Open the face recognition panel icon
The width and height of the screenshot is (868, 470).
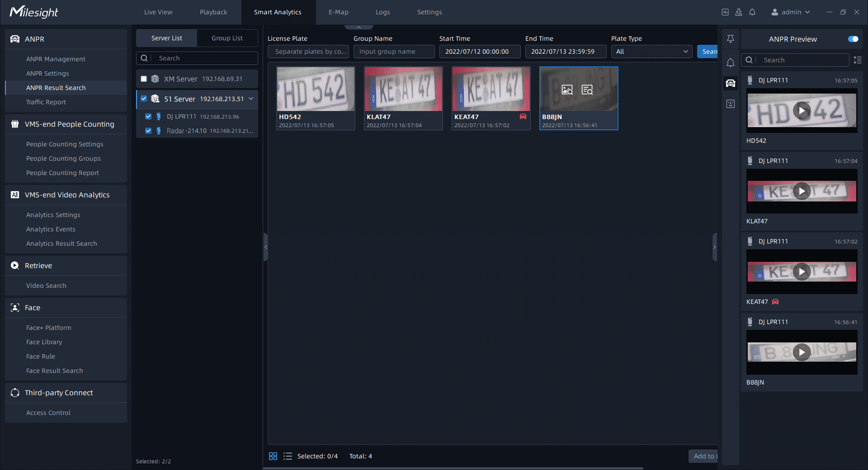pyautogui.click(x=730, y=104)
